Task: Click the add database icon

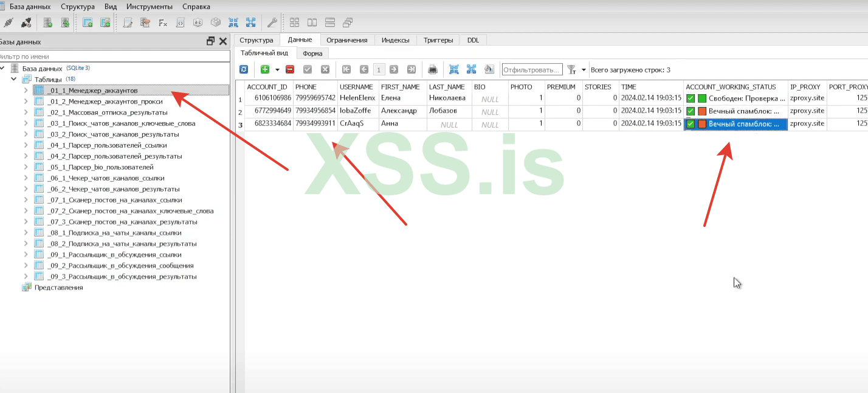Action: click(47, 23)
